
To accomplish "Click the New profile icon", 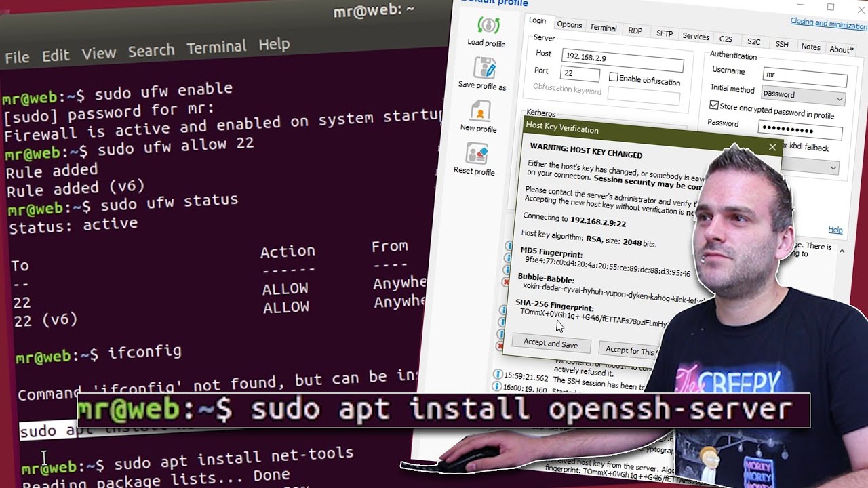I will click(480, 110).
